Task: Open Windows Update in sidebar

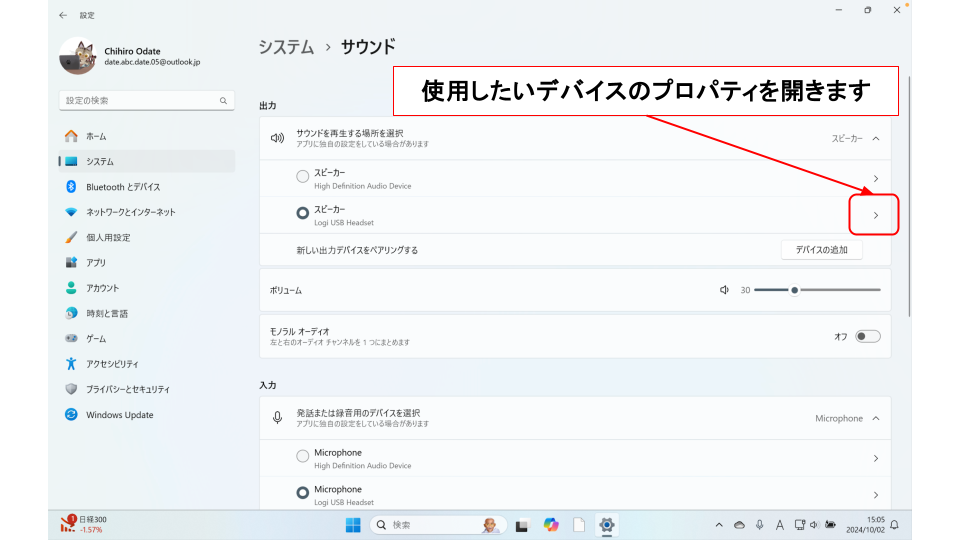Action: 119,415
